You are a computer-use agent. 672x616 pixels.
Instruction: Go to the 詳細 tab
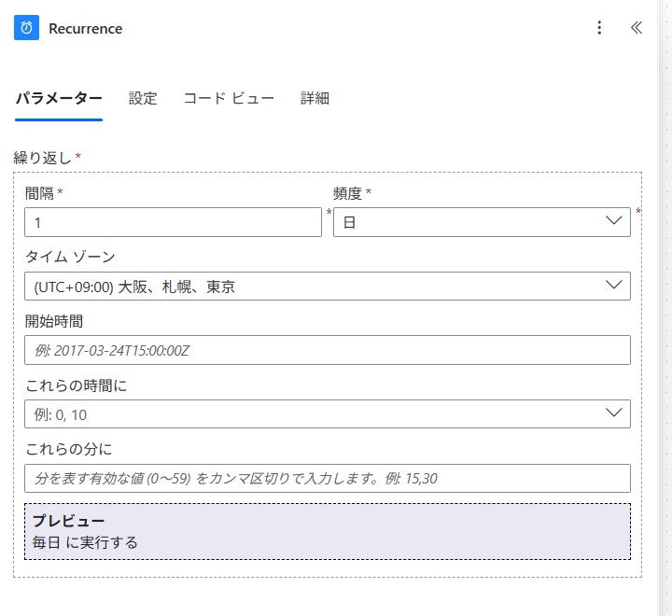(315, 98)
